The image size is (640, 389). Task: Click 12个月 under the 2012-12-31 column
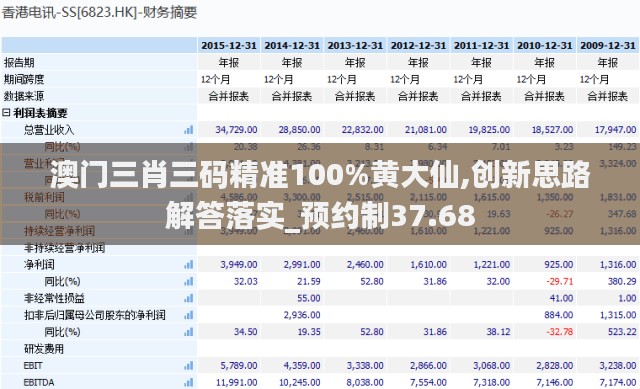(405, 79)
